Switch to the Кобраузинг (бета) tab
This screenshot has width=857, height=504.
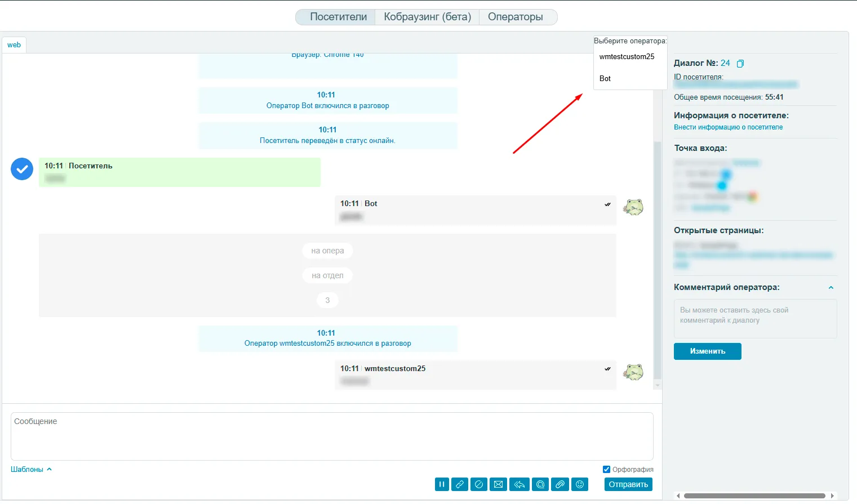pos(427,17)
